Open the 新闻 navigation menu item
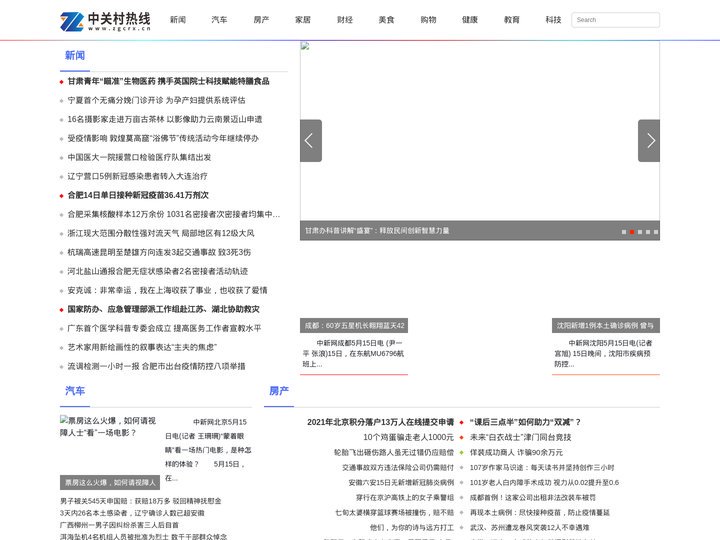The width and height of the screenshot is (720, 540). pos(178,20)
